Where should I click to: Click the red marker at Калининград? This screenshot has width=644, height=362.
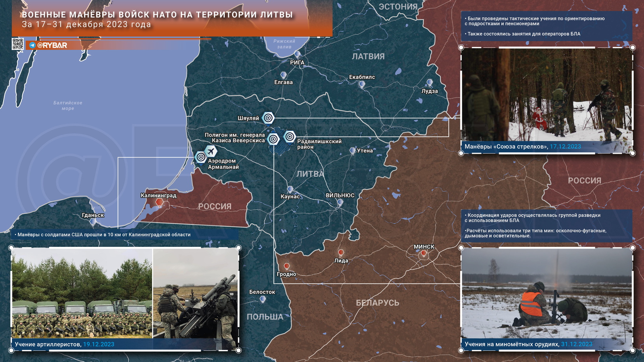[x=159, y=202]
